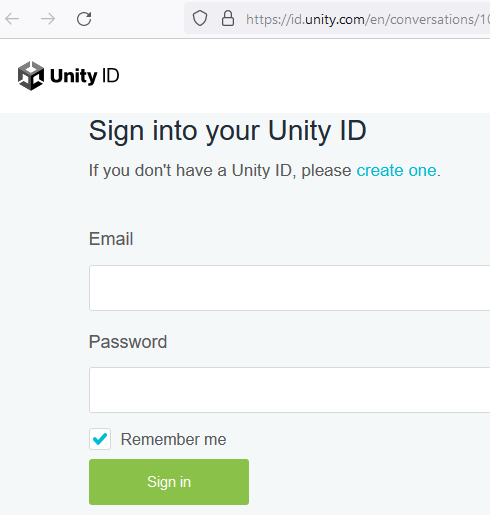Screen dimensions: 490x515
Task: Submit with the green Sign in button
Action: (169, 482)
